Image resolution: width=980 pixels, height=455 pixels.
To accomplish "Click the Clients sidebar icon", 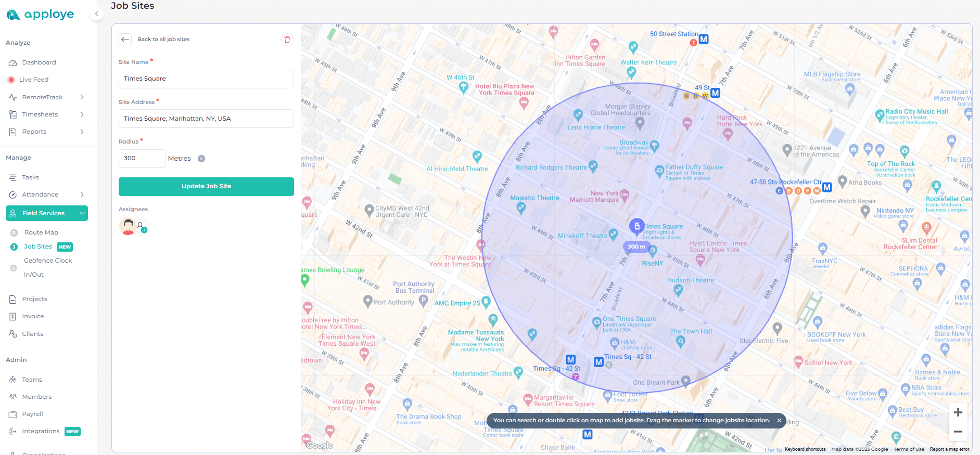I will (x=13, y=334).
